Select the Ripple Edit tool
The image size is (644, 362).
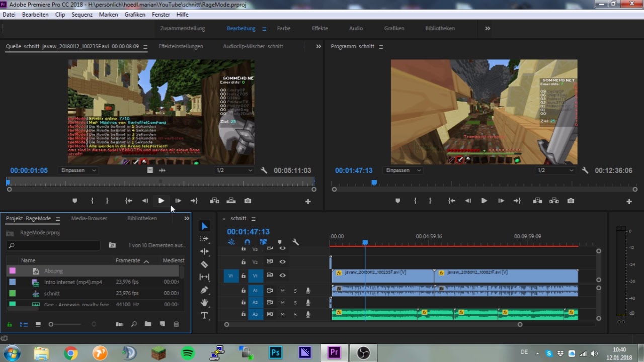point(204,251)
